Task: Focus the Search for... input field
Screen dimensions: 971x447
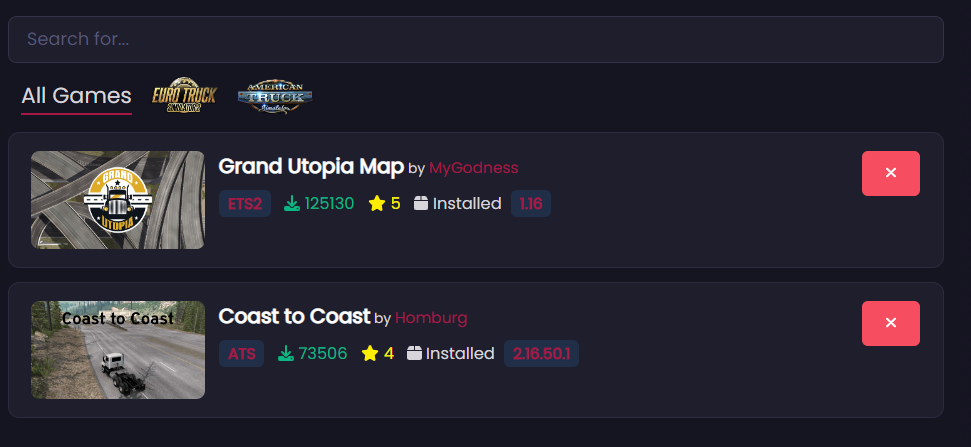Action: pyautogui.click(x=475, y=40)
